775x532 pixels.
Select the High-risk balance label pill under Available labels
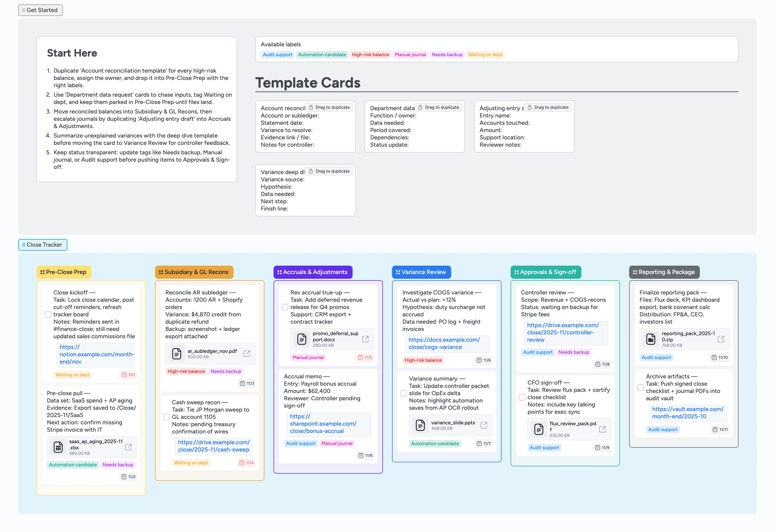pos(370,54)
